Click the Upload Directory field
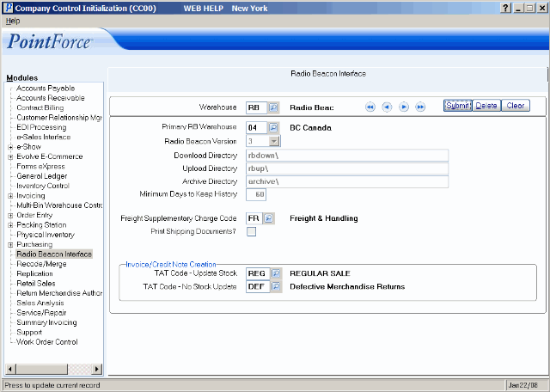 pyautogui.click(x=347, y=168)
